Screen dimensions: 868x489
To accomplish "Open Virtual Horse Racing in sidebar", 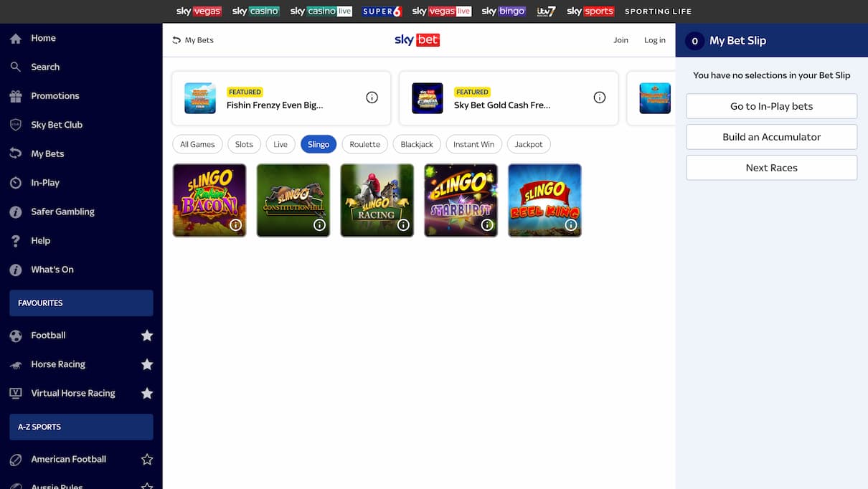I will click(73, 393).
